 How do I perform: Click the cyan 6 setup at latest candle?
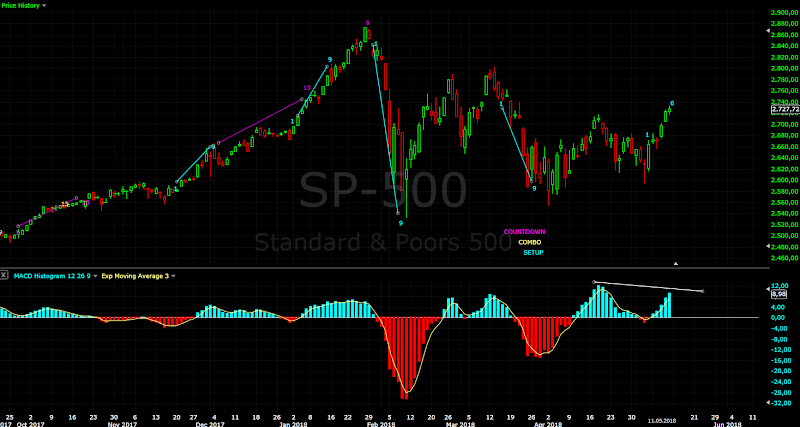click(672, 103)
